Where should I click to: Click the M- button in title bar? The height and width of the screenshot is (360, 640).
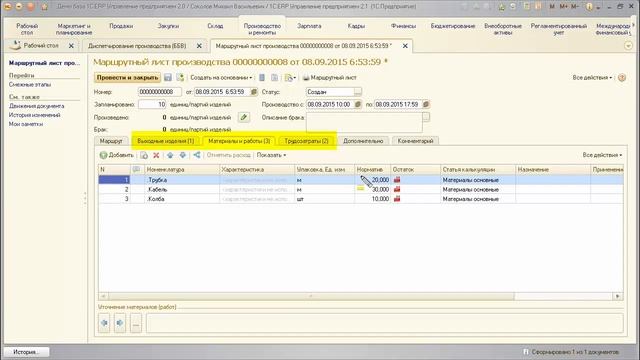coord(575,7)
